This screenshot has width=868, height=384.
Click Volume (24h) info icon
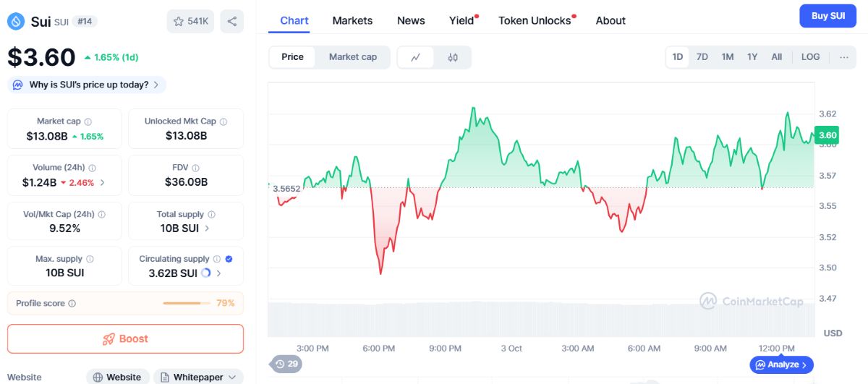click(93, 168)
